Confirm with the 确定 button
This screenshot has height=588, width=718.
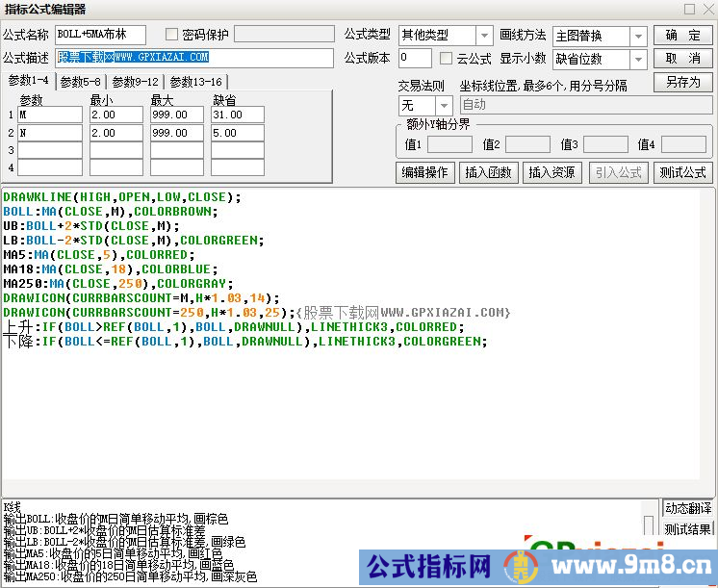[x=682, y=36]
